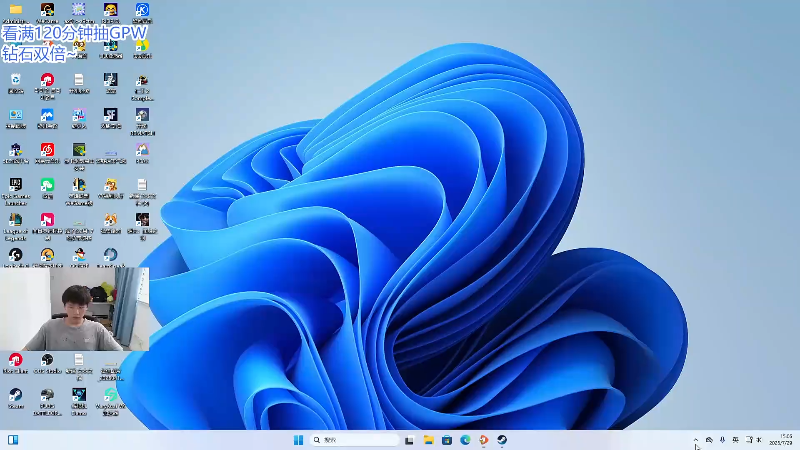
Task: Click the microphone icon in system tray
Action: [x=722, y=440]
